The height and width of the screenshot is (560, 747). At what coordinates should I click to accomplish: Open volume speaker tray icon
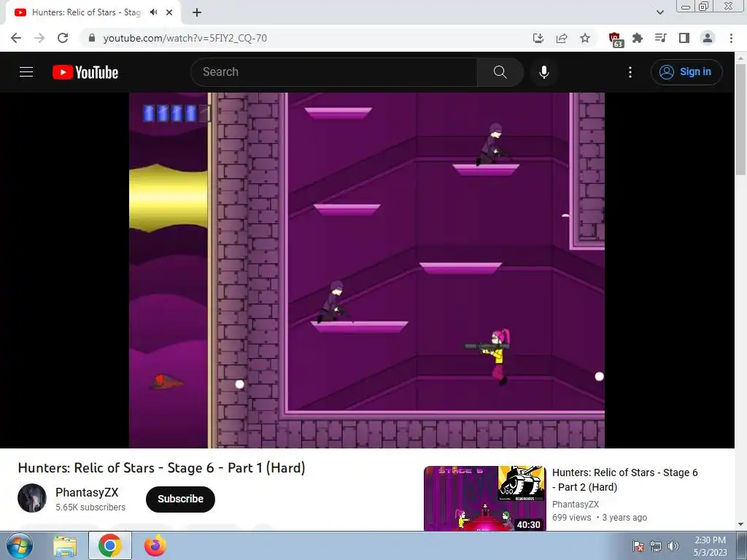click(x=673, y=545)
